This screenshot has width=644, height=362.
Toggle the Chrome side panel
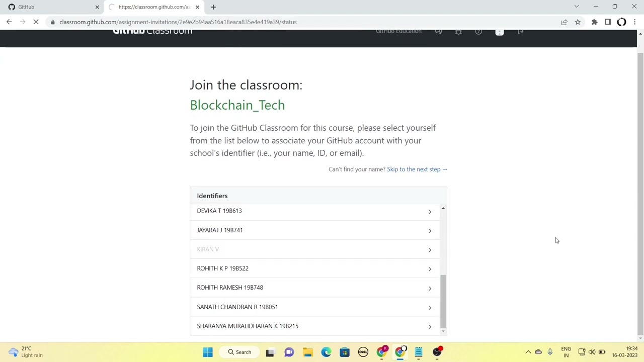tap(608, 22)
